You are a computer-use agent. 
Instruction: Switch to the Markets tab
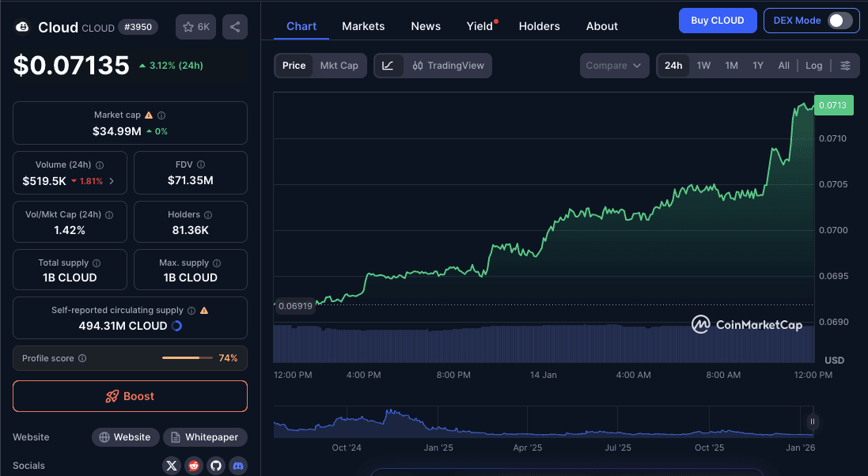(x=363, y=25)
